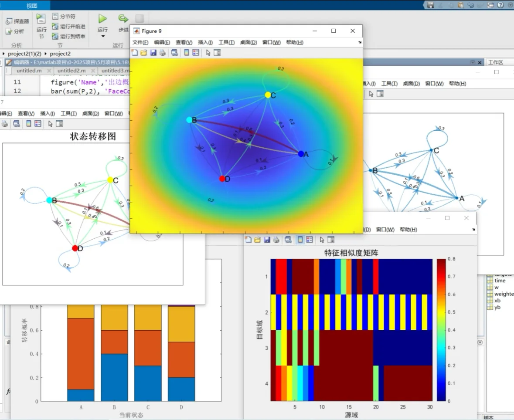Open 帮助(H) menu in Figure 9
514x420 pixels.
(x=295, y=42)
